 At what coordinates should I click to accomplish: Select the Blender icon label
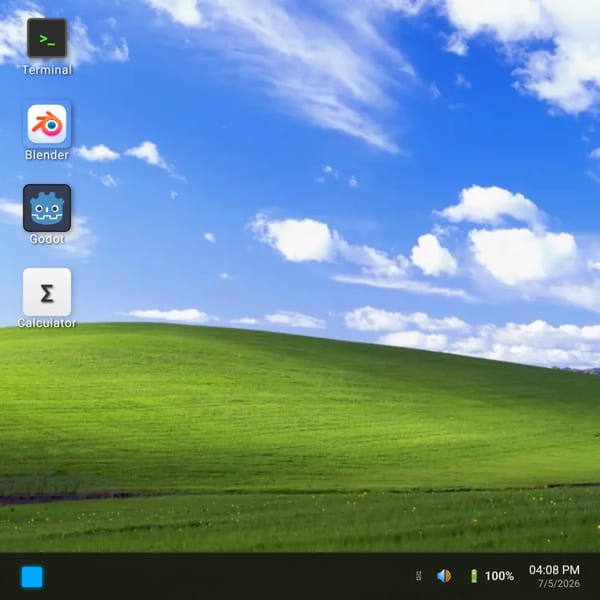tap(47, 155)
